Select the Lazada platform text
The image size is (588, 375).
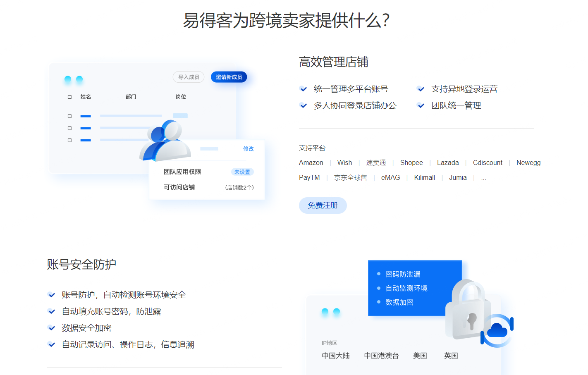pos(448,163)
